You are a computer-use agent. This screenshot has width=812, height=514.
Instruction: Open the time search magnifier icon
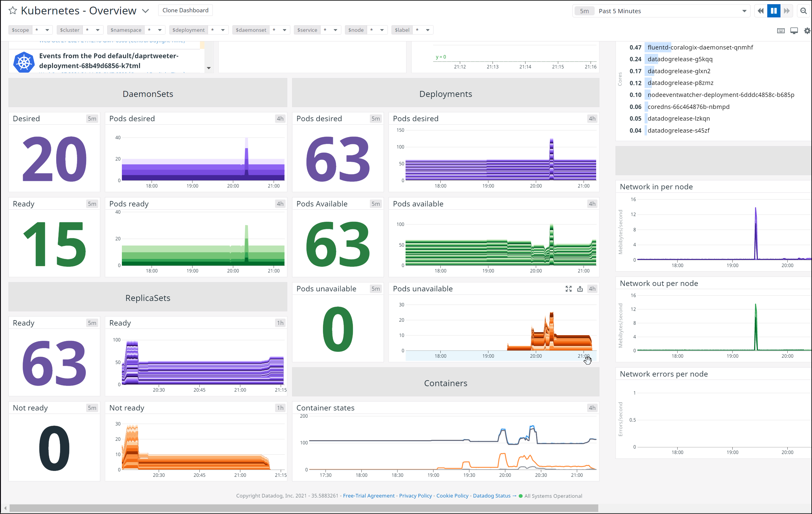pos(804,11)
